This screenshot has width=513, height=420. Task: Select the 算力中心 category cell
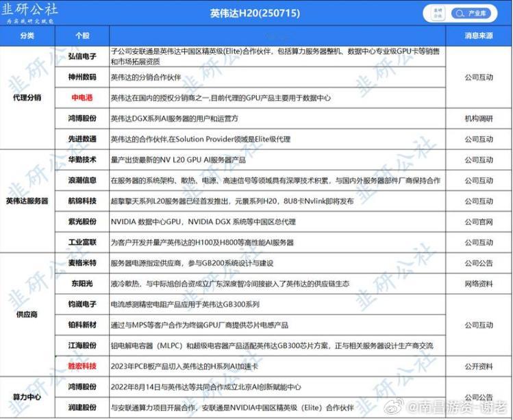click(27, 397)
